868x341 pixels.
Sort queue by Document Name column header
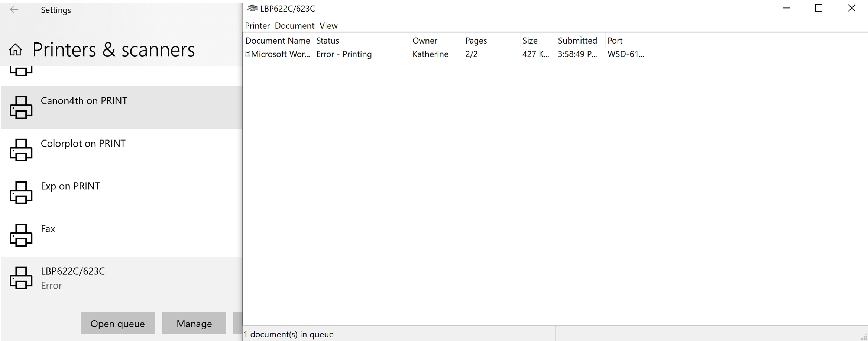point(278,41)
